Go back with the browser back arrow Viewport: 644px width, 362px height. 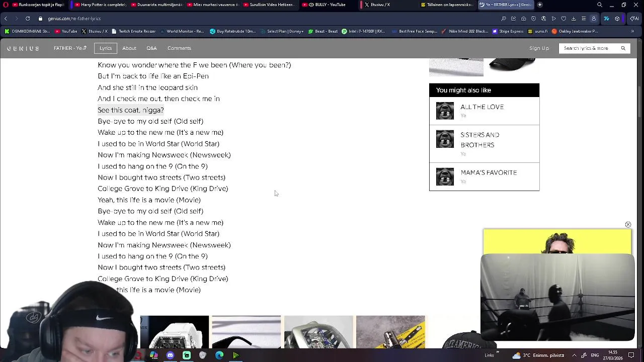point(6,19)
